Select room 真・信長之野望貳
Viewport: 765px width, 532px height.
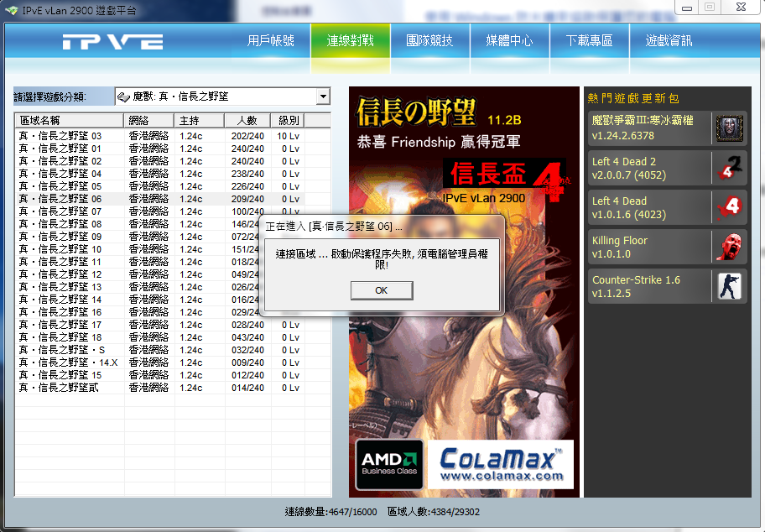pyautogui.click(x=161, y=388)
